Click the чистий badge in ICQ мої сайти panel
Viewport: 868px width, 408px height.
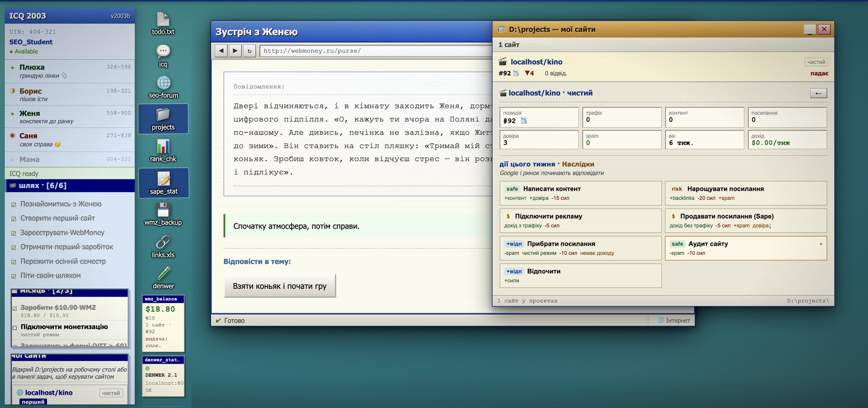[111, 393]
